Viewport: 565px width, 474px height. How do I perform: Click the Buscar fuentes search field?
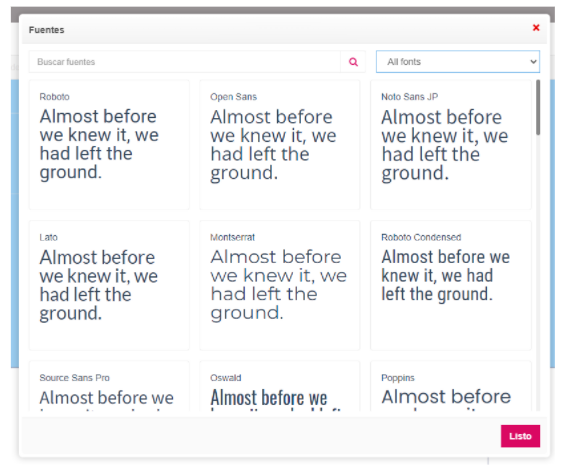(184, 62)
